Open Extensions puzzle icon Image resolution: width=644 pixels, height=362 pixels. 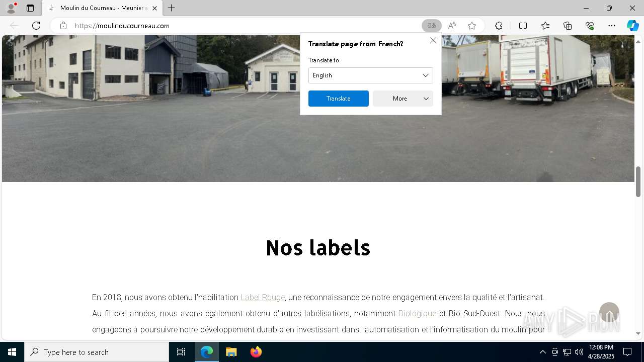(x=499, y=26)
